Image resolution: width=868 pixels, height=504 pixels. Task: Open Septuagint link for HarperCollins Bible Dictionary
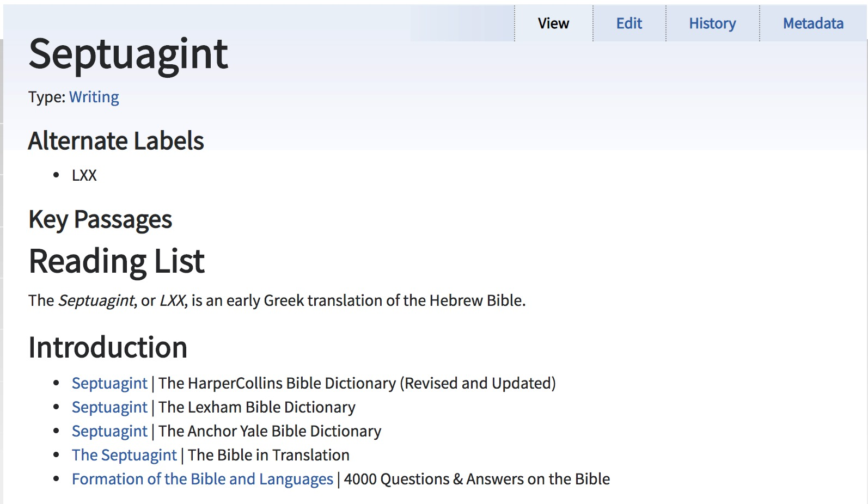coord(109,383)
